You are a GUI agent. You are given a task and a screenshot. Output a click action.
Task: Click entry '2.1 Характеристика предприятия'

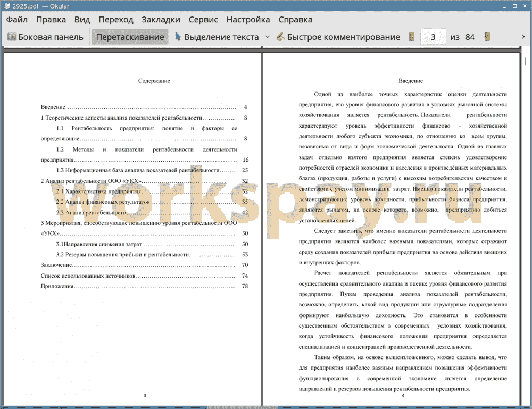pyautogui.click(x=152, y=191)
